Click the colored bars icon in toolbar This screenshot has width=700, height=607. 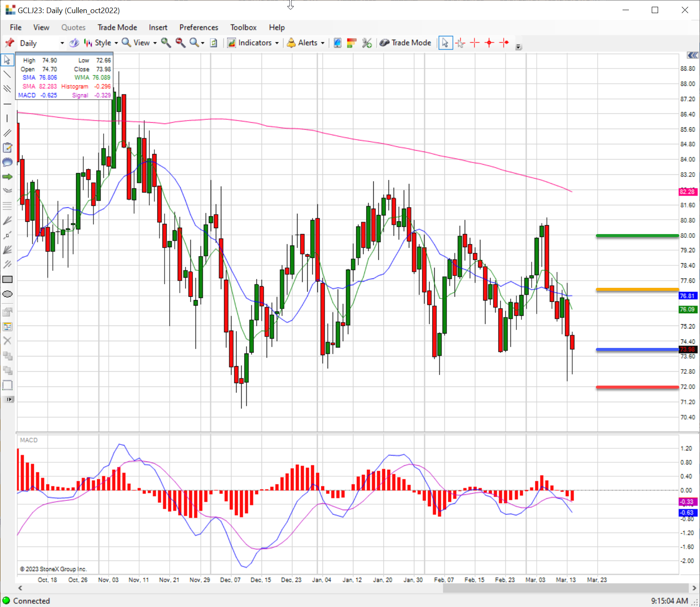[351, 43]
